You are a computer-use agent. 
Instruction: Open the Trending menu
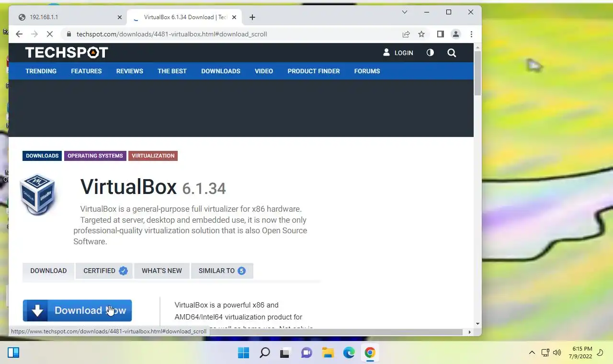(x=41, y=71)
